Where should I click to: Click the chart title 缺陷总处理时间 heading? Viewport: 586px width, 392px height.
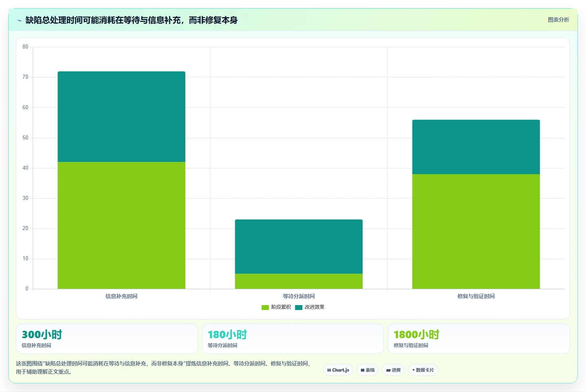tap(131, 20)
